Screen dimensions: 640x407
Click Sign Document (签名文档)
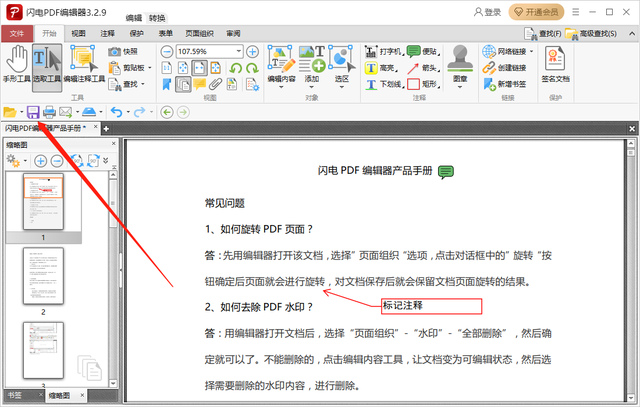[x=555, y=64]
